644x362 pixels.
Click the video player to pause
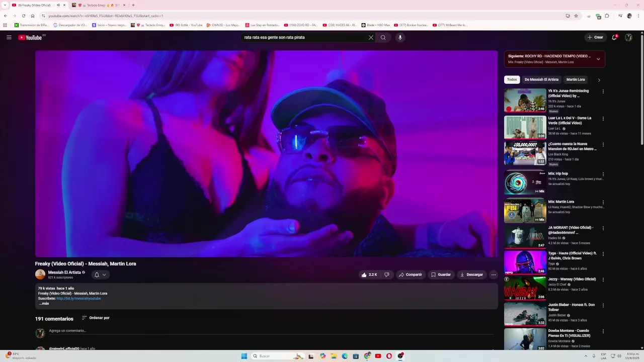click(266, 153)
